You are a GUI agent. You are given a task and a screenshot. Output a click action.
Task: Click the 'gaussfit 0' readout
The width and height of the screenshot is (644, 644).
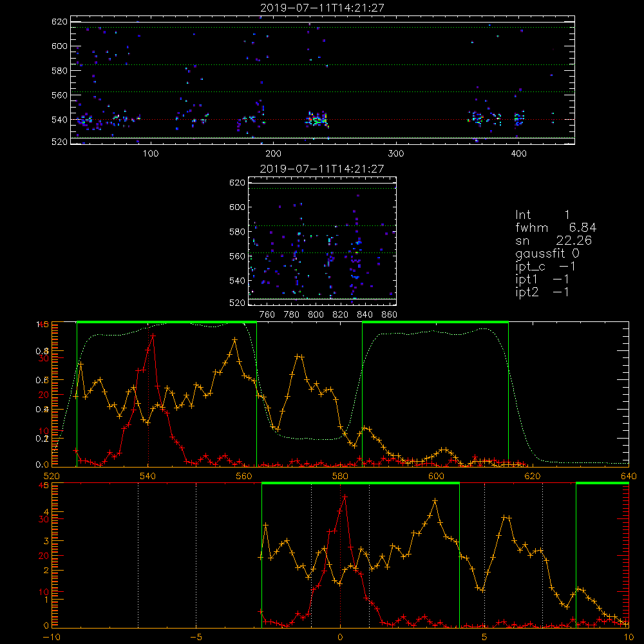click(x=547, y=253)
